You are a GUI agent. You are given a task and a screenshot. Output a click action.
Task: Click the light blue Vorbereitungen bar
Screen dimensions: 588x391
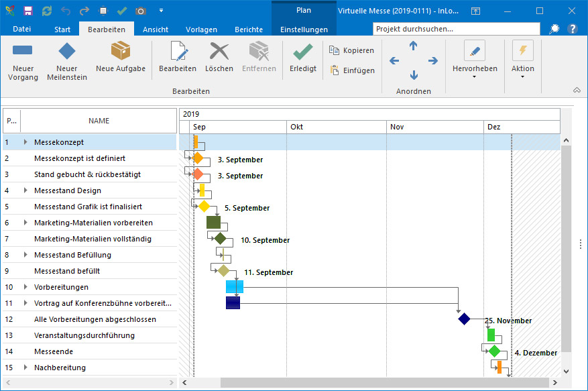pos(235,286)
